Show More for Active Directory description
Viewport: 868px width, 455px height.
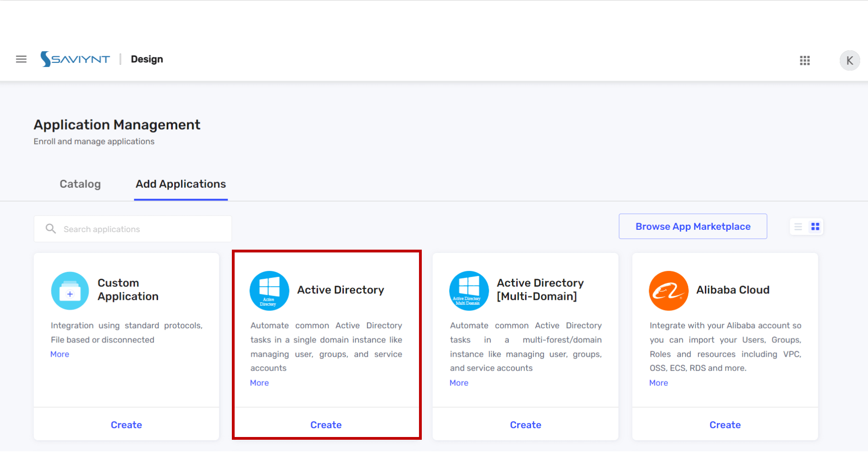coord(260,383)
